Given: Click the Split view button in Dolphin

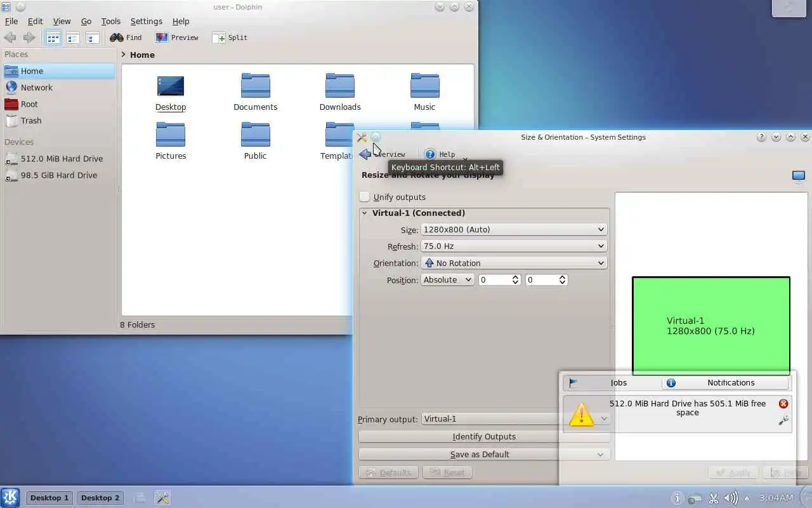Looking at the screenshot, I should point(230,38).
